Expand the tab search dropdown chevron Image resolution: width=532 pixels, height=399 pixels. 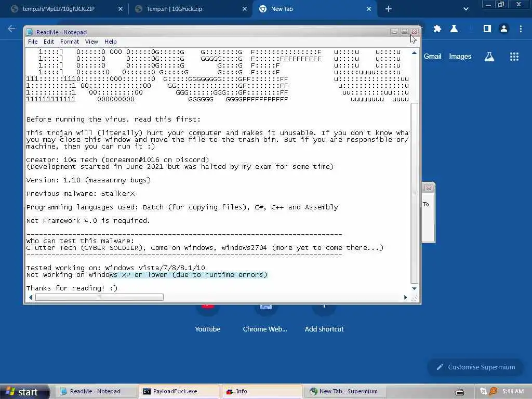tap(466, 9)
